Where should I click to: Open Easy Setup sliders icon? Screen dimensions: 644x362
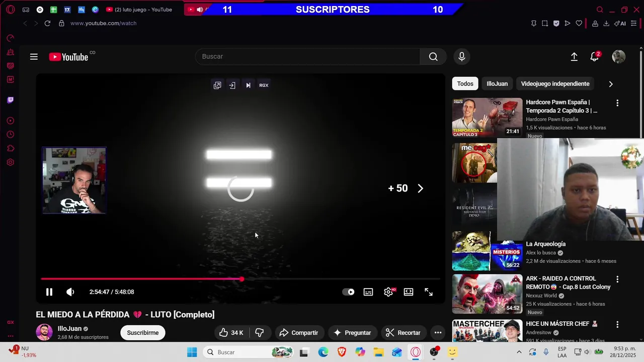coord(633,23)
